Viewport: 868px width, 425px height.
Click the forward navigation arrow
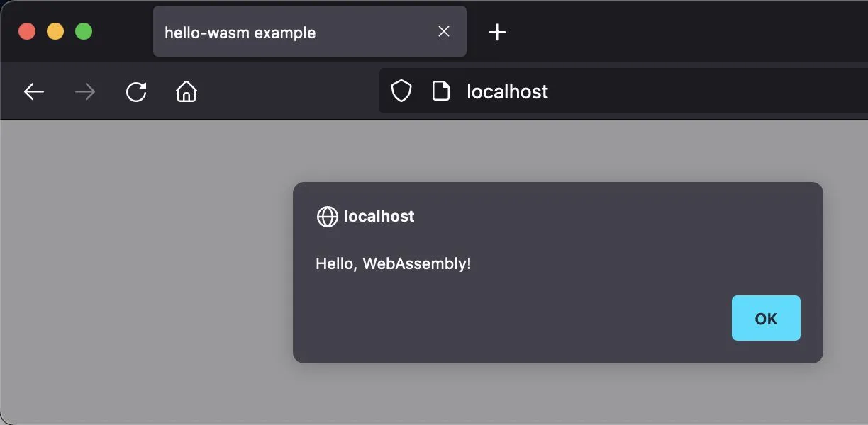pyautogui.click(x=85, y=91)
